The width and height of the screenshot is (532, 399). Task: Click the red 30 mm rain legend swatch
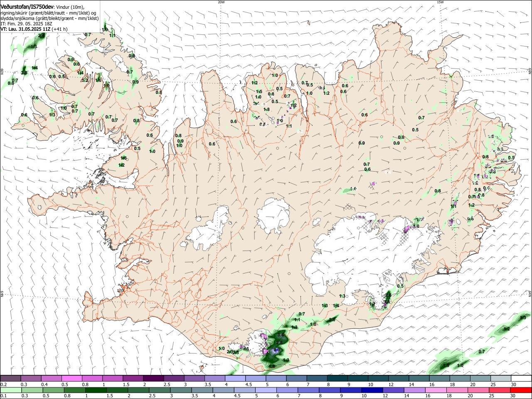pyautogui.click(x=520, y=390)
